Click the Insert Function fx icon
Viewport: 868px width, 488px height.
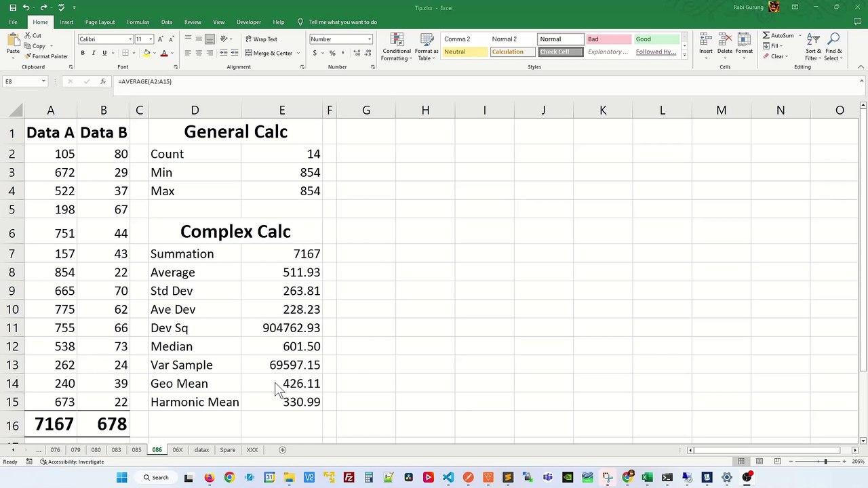tap(103, 81)
